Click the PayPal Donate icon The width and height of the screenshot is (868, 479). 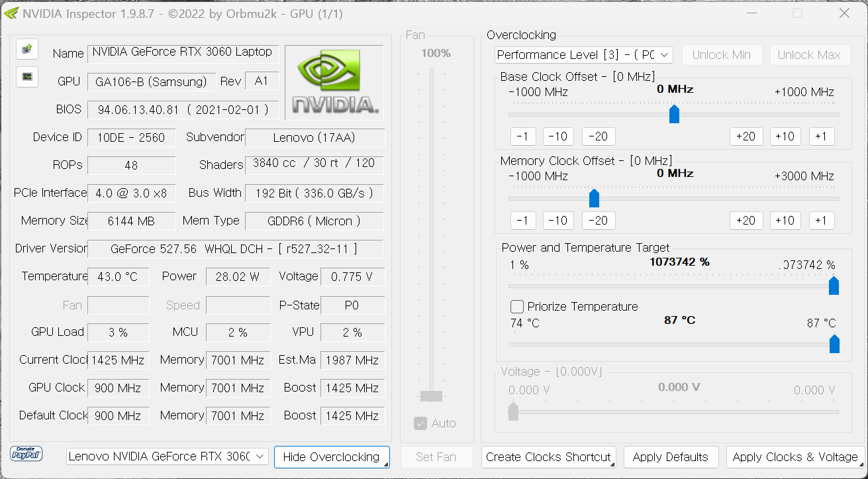tap(26, 454)
